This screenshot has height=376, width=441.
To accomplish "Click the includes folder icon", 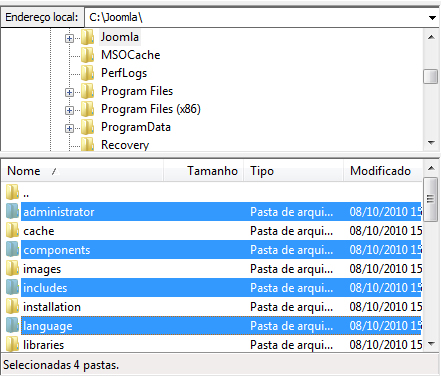I will (13, 287).
